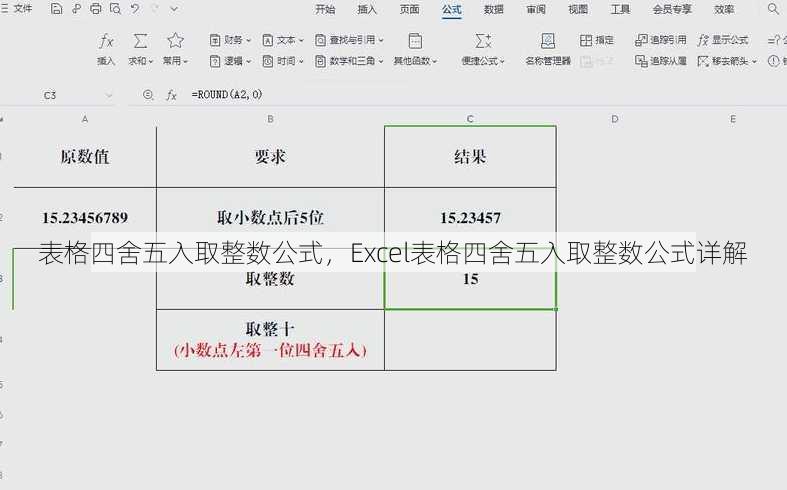Click the search magnifier icon
Image resolution: width=787 pixels, height=490 pixels.
click(773, 9)
